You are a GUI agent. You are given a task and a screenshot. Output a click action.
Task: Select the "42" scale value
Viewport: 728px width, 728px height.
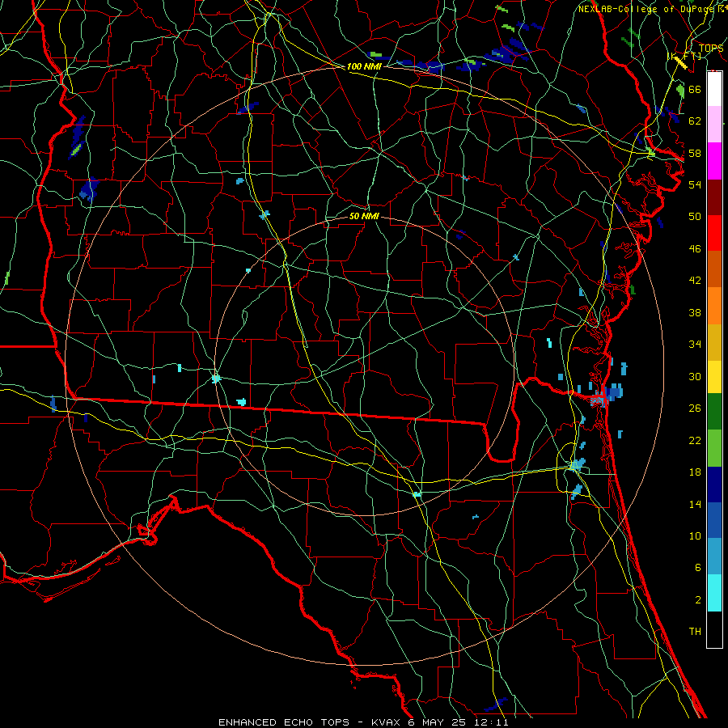point(695,281)
